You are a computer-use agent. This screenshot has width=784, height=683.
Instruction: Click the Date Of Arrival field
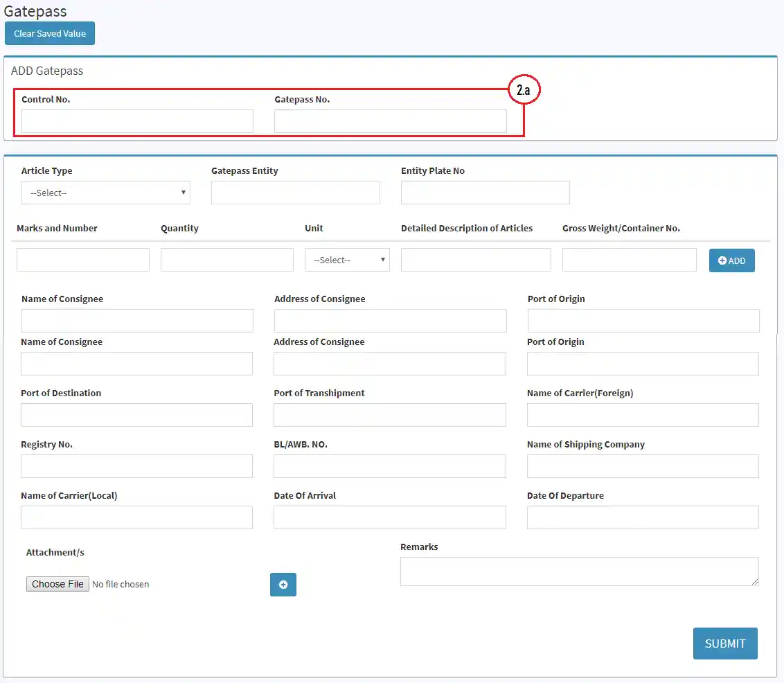point(389,517)
